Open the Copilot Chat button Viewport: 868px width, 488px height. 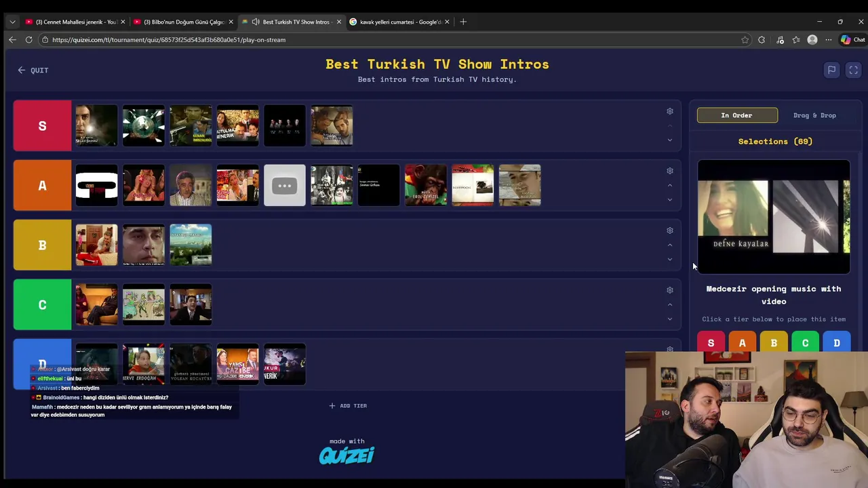[852, 40]
